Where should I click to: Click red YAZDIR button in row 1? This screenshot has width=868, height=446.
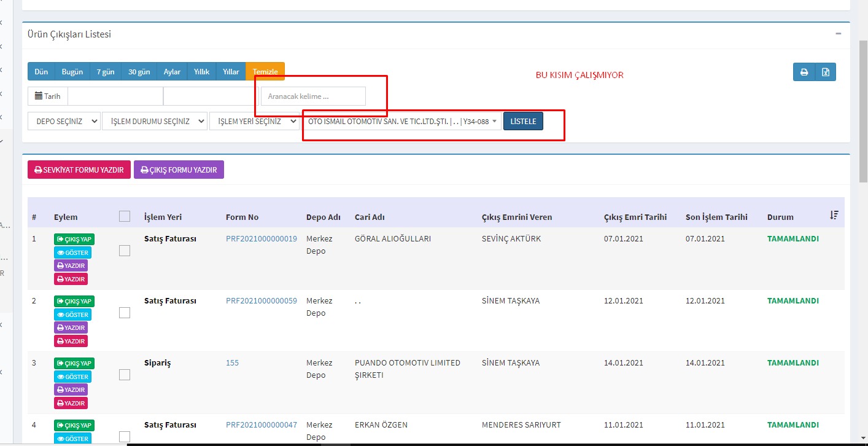pos(71,279)
